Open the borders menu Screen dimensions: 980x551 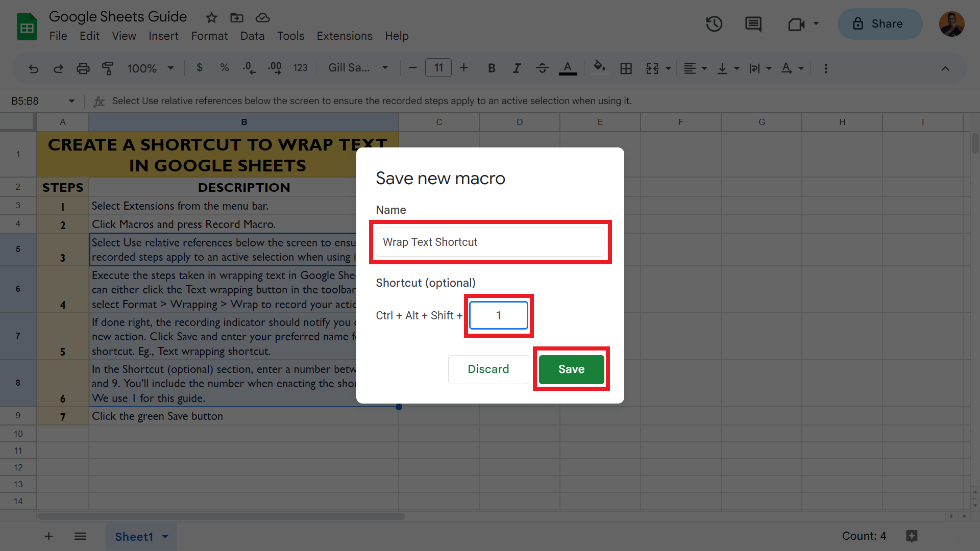(x=626, y=68)
